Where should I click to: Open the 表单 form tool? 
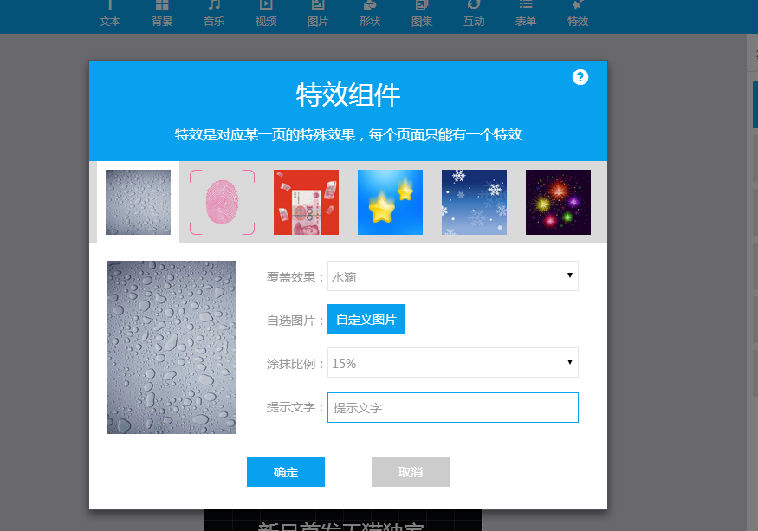525,15
